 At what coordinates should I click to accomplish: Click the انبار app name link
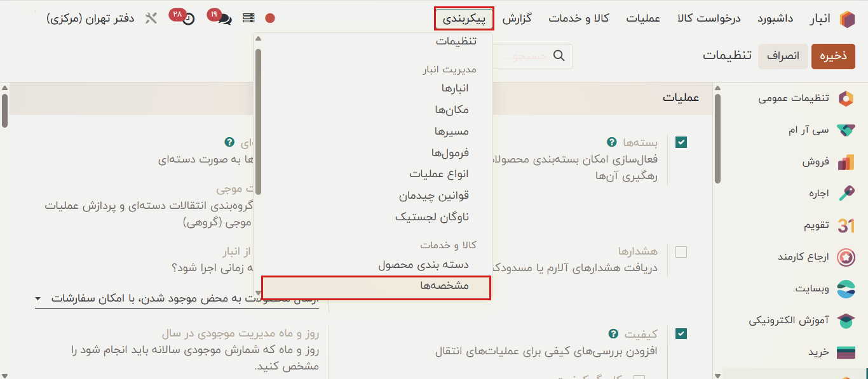pos(820,18)
